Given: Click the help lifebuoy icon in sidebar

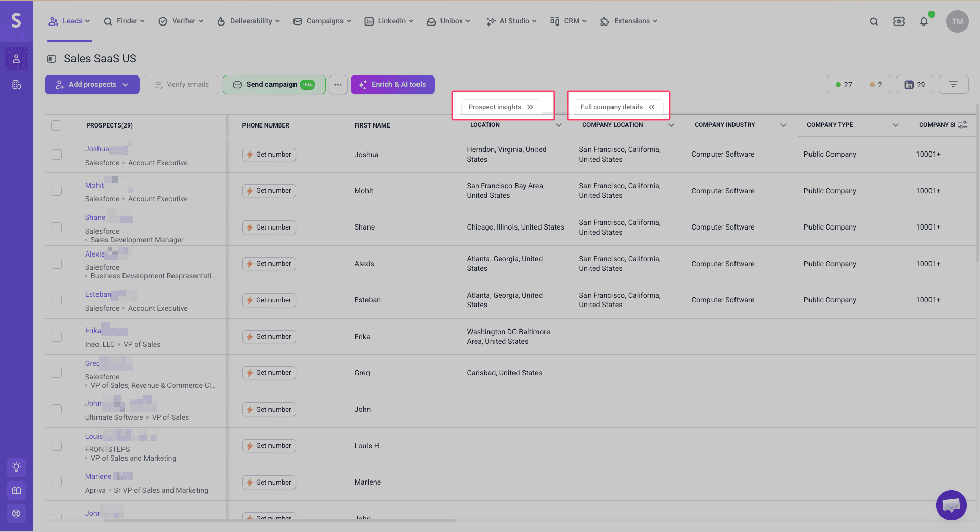Looking at the screenshot, I should pyautogui.click(x=16, y=514).
